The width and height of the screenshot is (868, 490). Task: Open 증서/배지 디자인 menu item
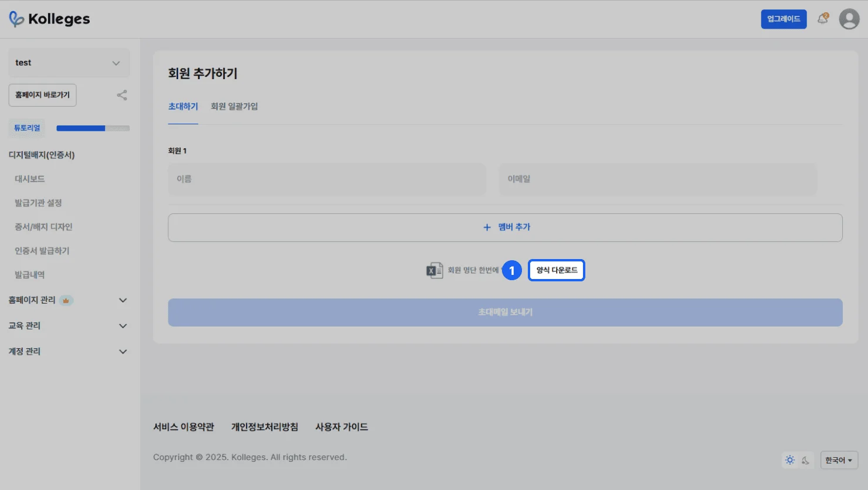click(x=43, y=227)
